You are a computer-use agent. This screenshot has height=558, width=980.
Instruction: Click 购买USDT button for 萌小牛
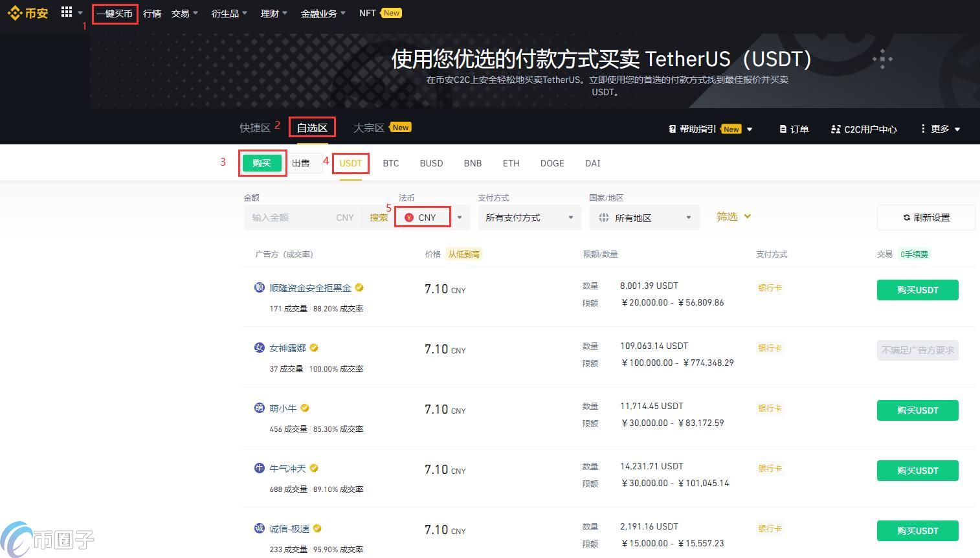pyautogui.click(x=917, y=410)
